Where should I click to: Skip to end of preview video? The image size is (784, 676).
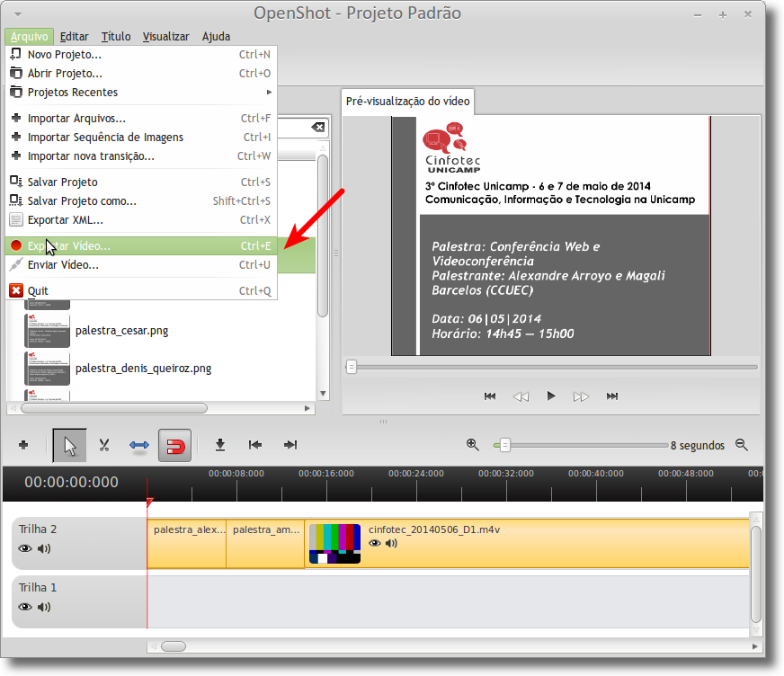click(x=612, y=396)
